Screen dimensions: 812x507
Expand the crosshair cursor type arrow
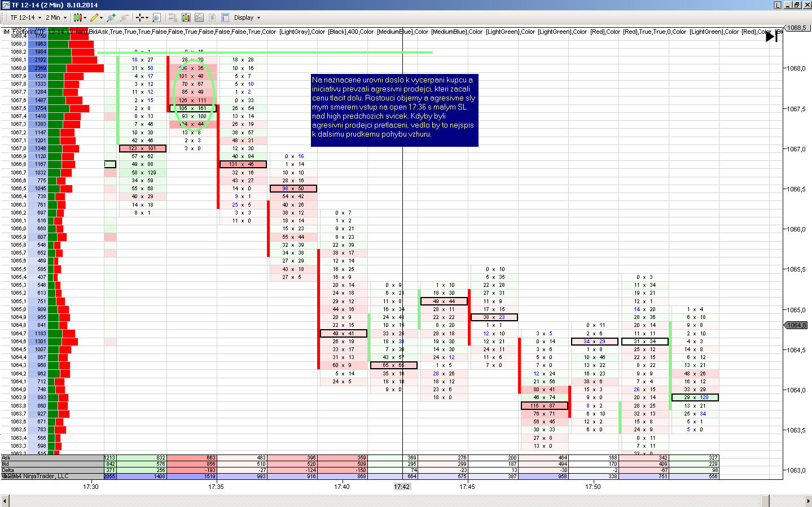point(147,18)
